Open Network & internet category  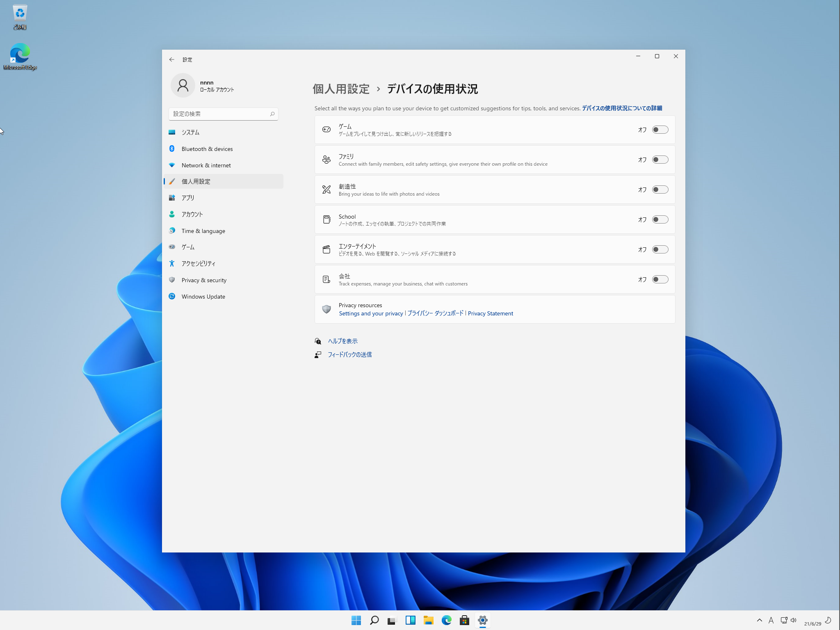(x=224, y=165)
